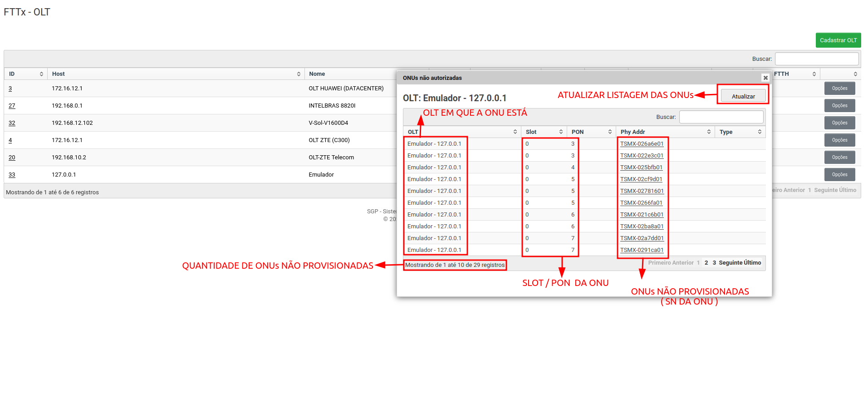Open ONU TSMX-026a6e01 link
Screen dimensions: 868x399
(642, 144)
